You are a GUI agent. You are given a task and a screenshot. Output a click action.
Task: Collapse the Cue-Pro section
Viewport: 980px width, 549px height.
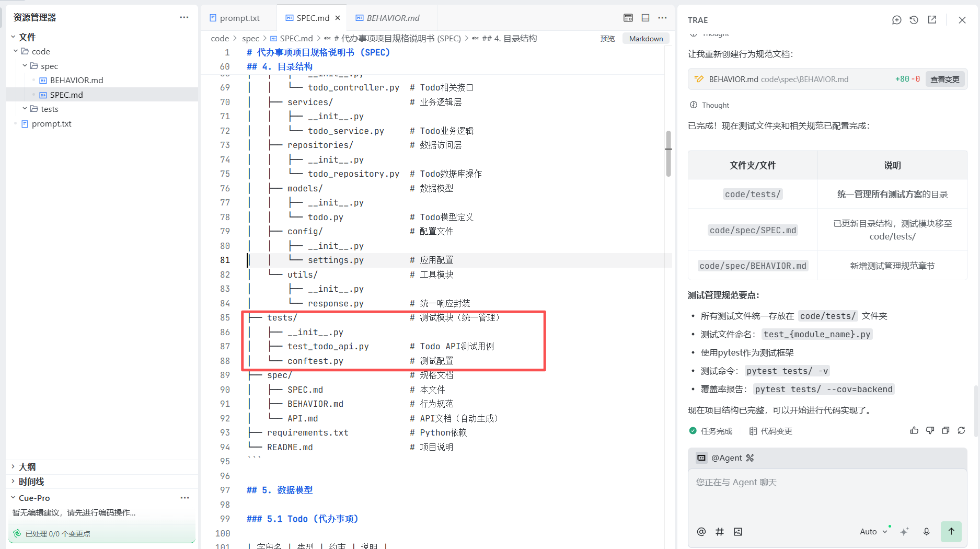(x=13, y=497)
